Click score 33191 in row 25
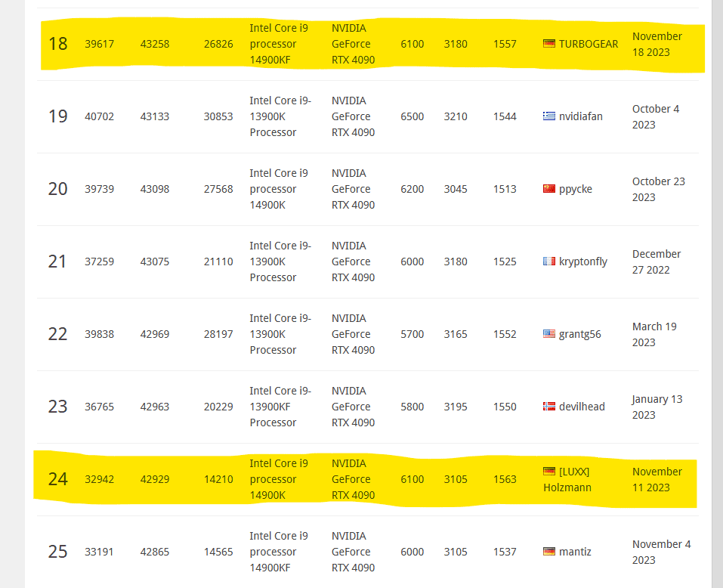 click(99, 552)
